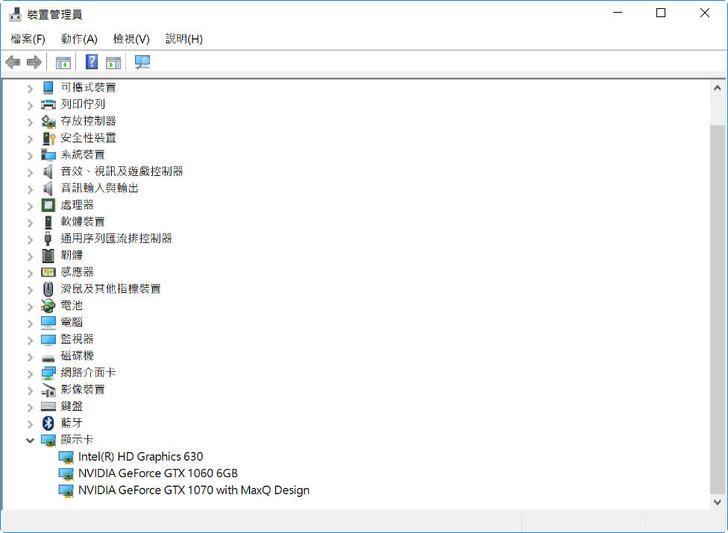Expand the 可攜式裝置 category
The height and width of the screenshot is (533, 728).
point(30,88)
